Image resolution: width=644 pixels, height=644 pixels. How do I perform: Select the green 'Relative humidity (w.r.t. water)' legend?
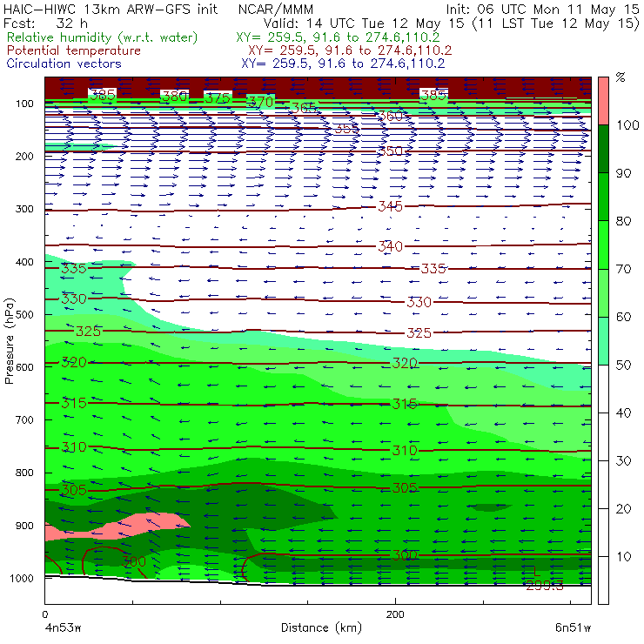(x=103, y=37)
